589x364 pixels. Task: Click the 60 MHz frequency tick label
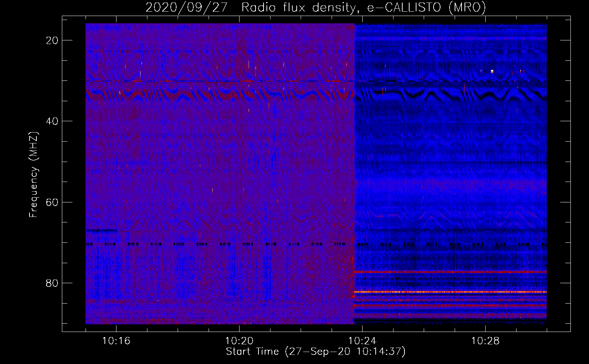click(x=52, y=202)
